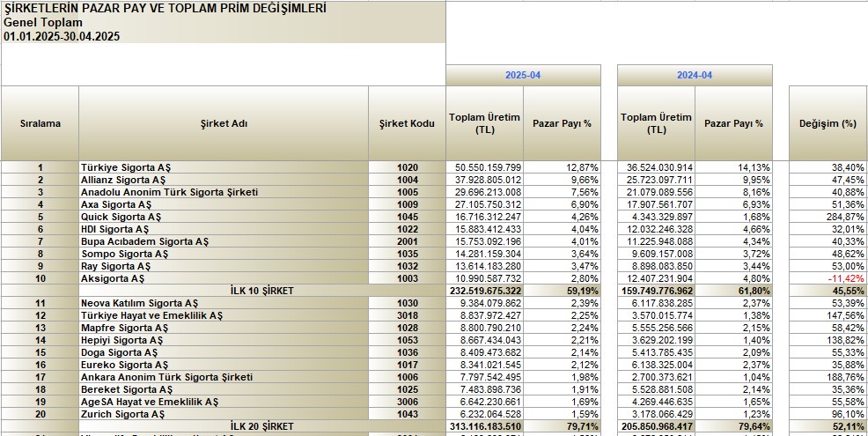Viewport: 868px width, 436px height.
Task: Click the 2024 market share 14,13%
Action: [733, 167]
